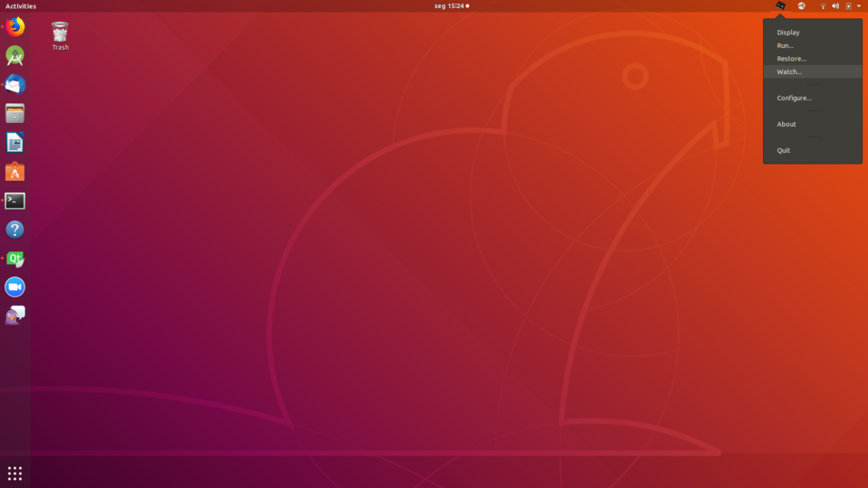Open the Trash desktop icon
This screenshot has height=488, width=868.
click(x=61, y=36)
